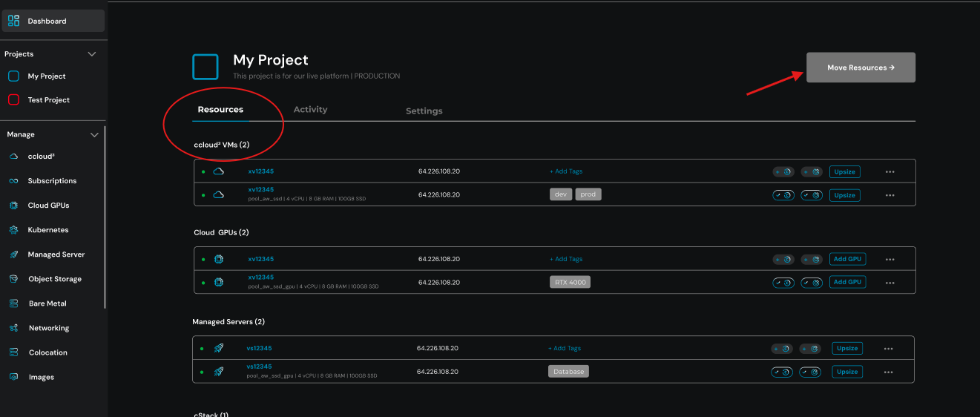
Task: Select the Object Storage icon
Action: pos(13,279)
